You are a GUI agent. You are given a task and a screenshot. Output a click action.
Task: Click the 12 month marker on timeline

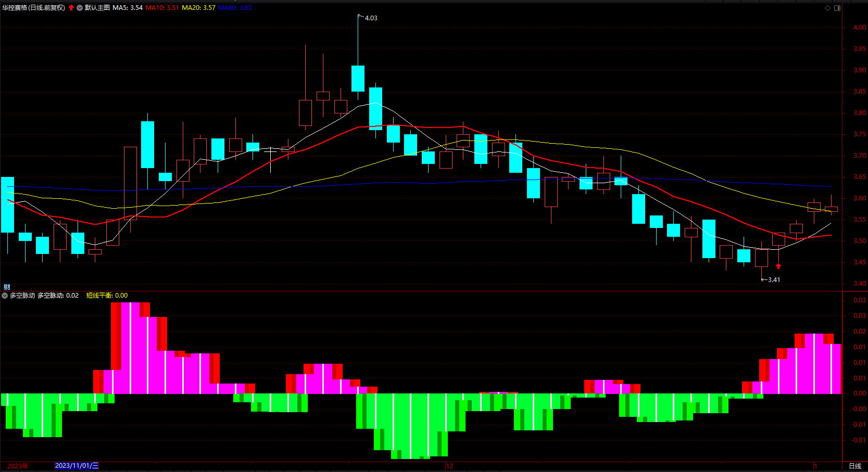point(450,466)
